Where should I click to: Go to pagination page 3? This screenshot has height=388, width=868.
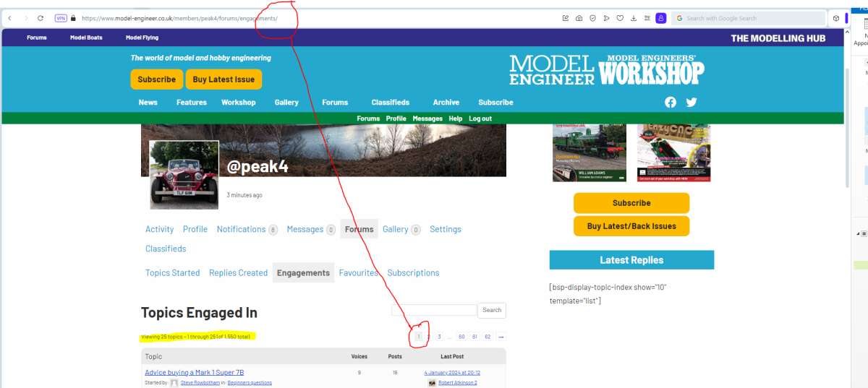pyautogui.click(x=439, y=337)
